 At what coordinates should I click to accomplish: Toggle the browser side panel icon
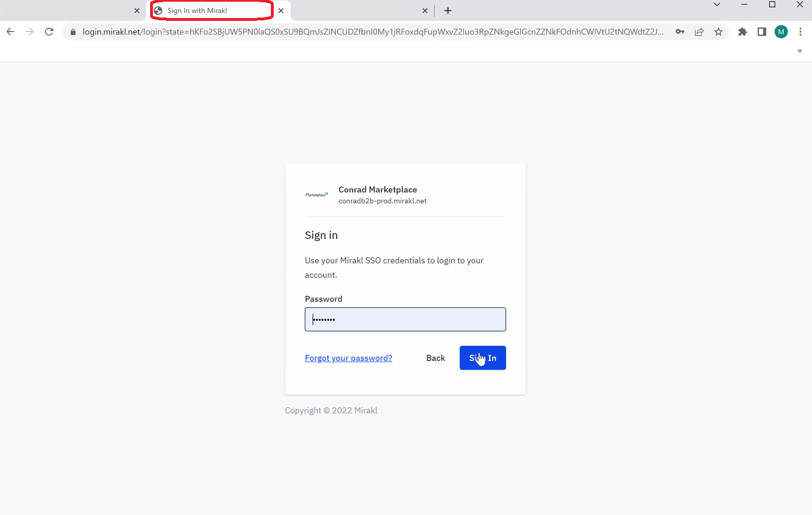[x=762, y=32]
